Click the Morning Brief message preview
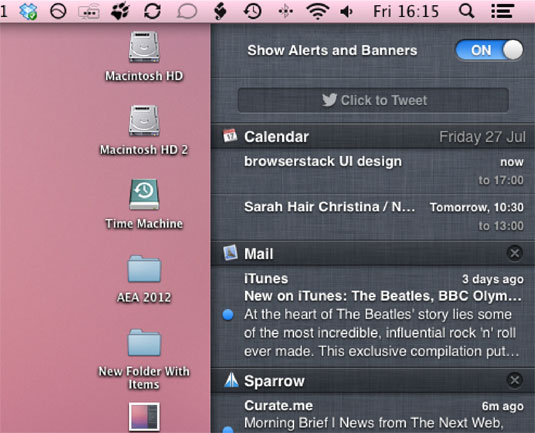The image size is (535, 433). point(374,423)
